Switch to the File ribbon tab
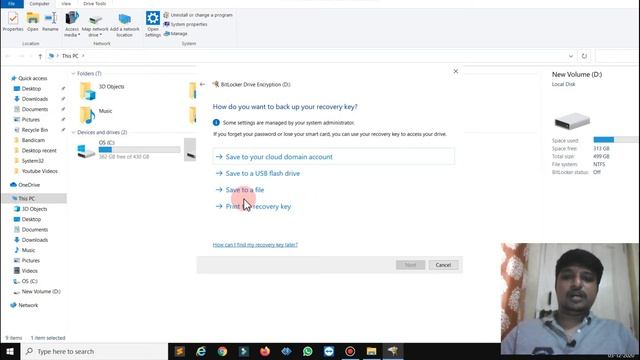Screen dimensions: 640x360 (x=11, y=4)
